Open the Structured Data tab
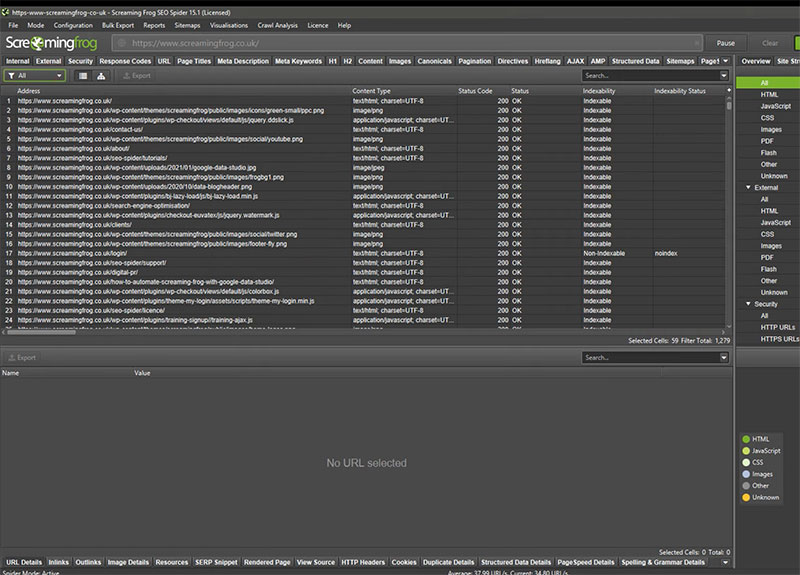 [x=635, y=61]
